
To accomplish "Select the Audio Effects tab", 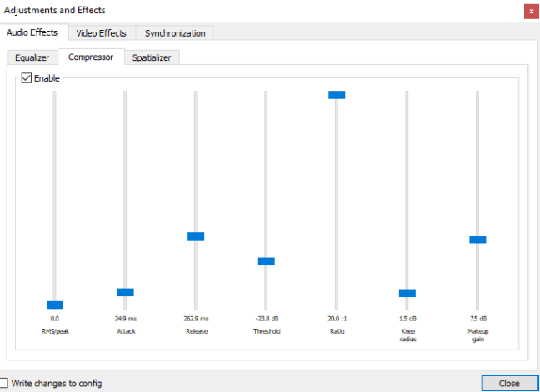I will point(32,33).
